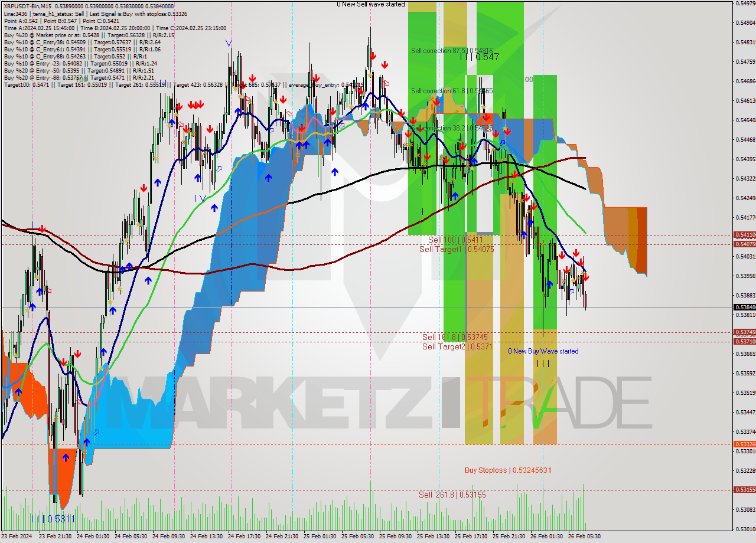Click the 'Buy %10 @ C_Entry61' line
The height and width of the screenshot is (543, 756).
tap(82, 49)
